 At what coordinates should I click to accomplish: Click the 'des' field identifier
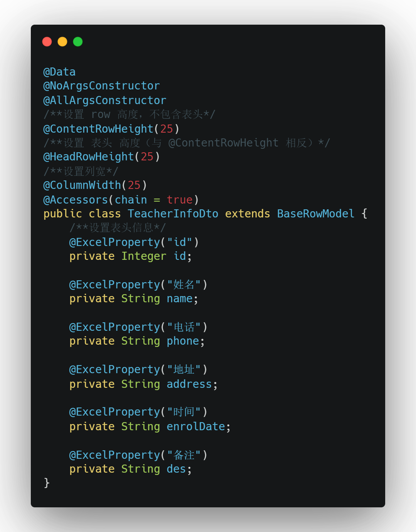click(176, 469)
